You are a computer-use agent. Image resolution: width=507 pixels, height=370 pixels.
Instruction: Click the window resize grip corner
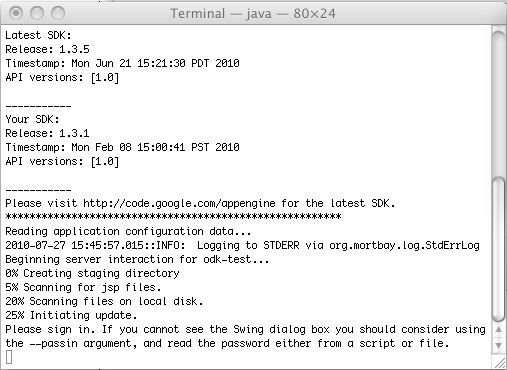499,362
